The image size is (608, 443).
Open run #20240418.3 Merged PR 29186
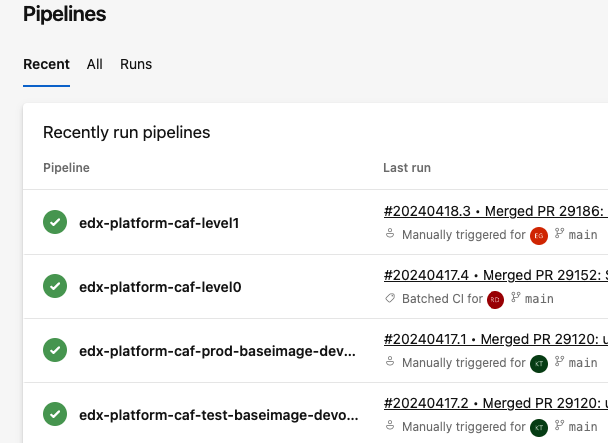[x=495, y=212]
